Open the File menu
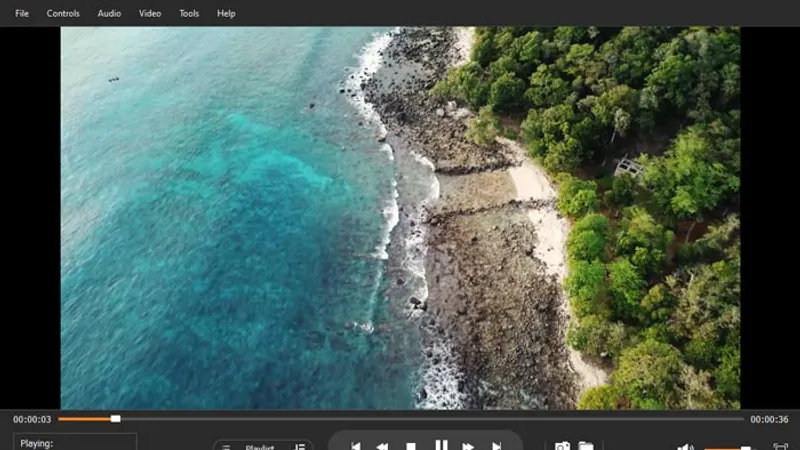The height and width of the screenshot is (450, 800). pyautogui.click(x=22, y=14)
